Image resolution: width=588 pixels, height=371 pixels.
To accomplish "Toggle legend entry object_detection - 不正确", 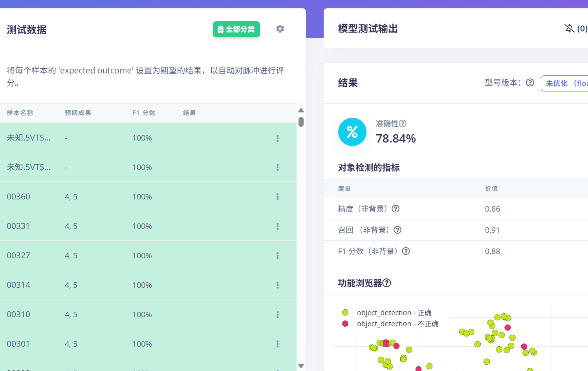I will (390, 323).
